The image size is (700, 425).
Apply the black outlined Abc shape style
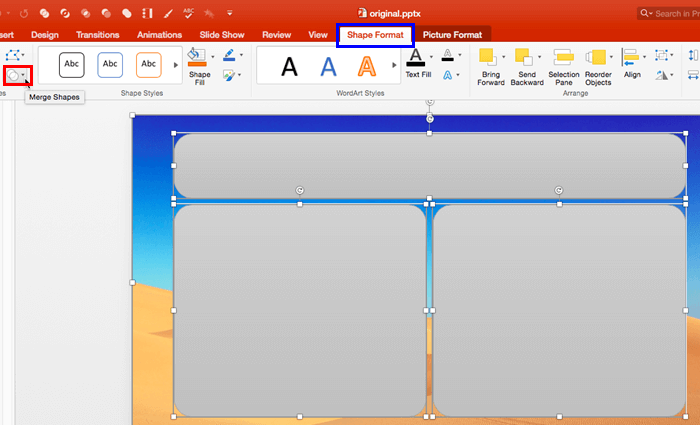[x=72, y=65]
